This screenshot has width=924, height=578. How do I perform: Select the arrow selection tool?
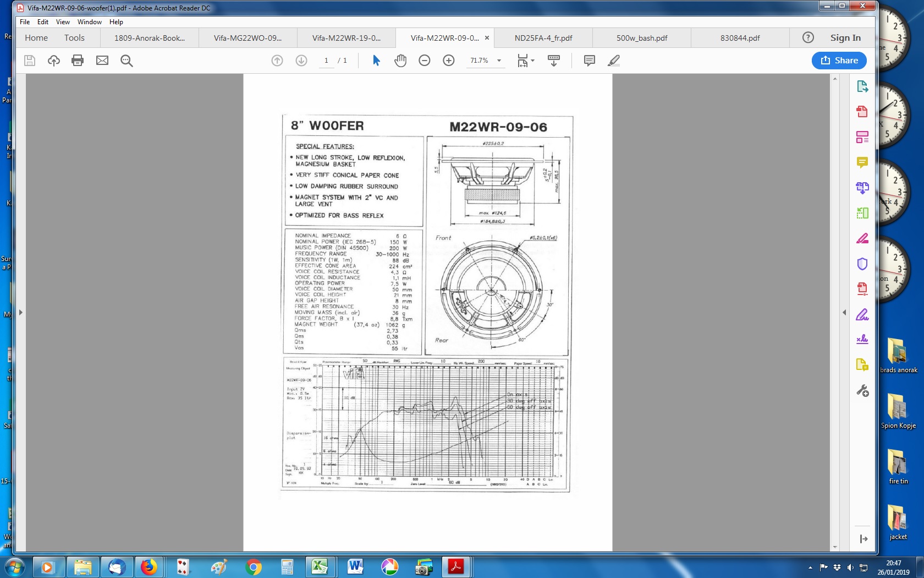[376, 61]
